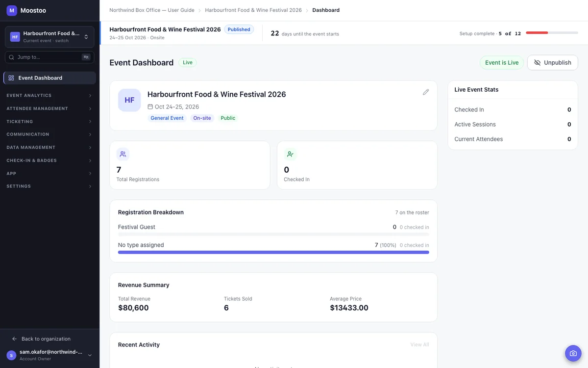Image resolution: width=588 pixels, height=368 pixels.
Task: Click the On-site tag
Action: [202, 118]
